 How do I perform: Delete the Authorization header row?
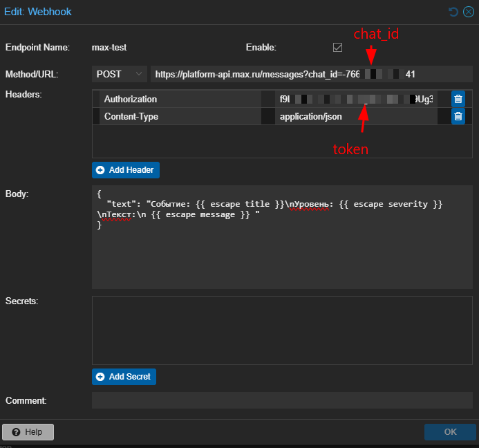(458, 99)
